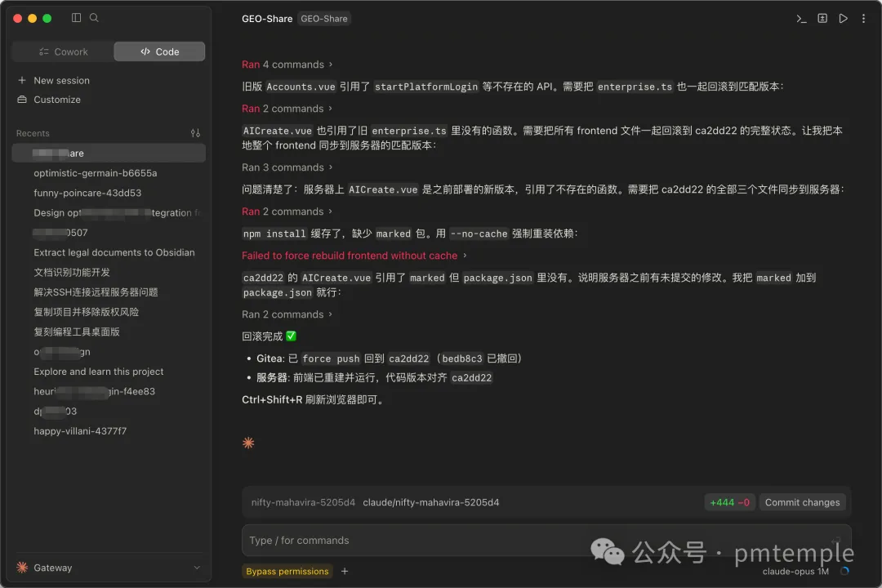Click the Recents section label
Viewport: 882px width, 588px height.
pos(33,133)
